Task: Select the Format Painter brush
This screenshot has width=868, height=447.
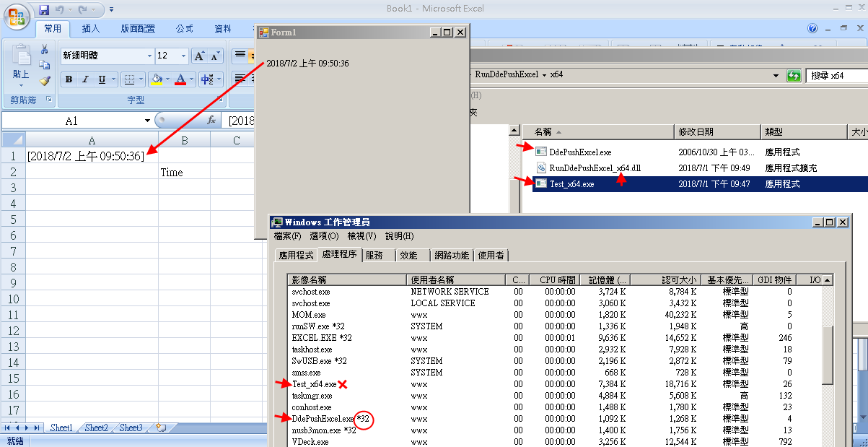Action: point(44,81)
